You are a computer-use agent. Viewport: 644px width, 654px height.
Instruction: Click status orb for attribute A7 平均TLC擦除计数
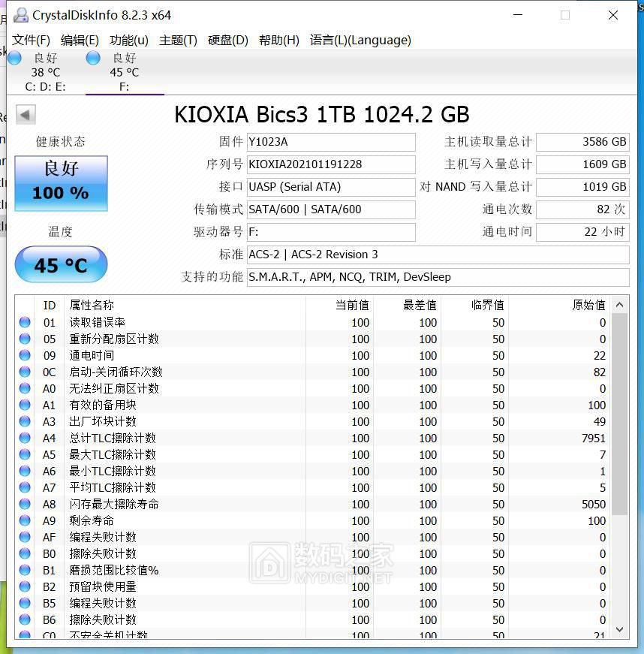coord(25,487)
